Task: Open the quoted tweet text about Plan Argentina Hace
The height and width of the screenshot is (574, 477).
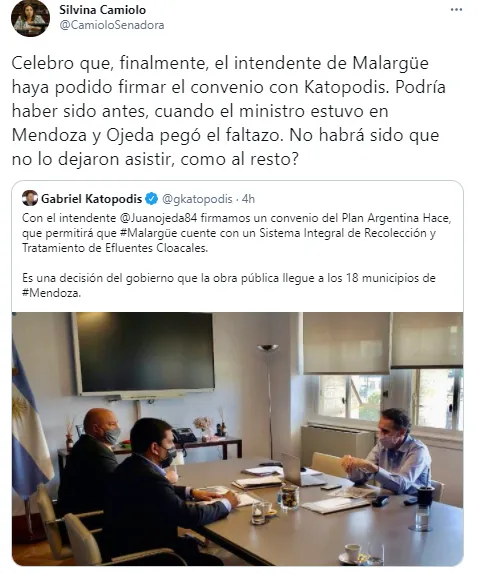Action: tap(236, 233)
